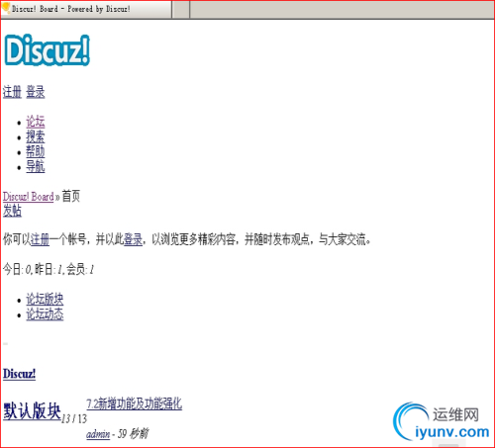Open the 默认版块 forum link
This screenshot has width=495, height=448.
pyautogui.click(x=32, y=411)
